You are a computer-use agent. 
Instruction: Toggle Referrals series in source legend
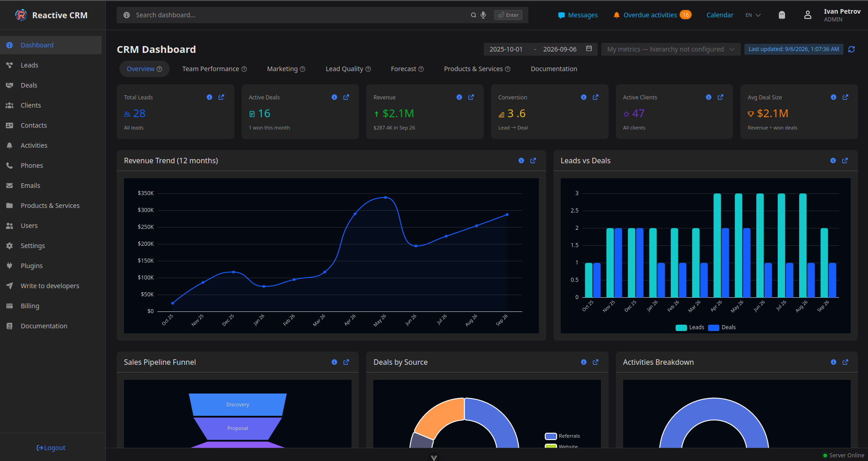[563, 436]
